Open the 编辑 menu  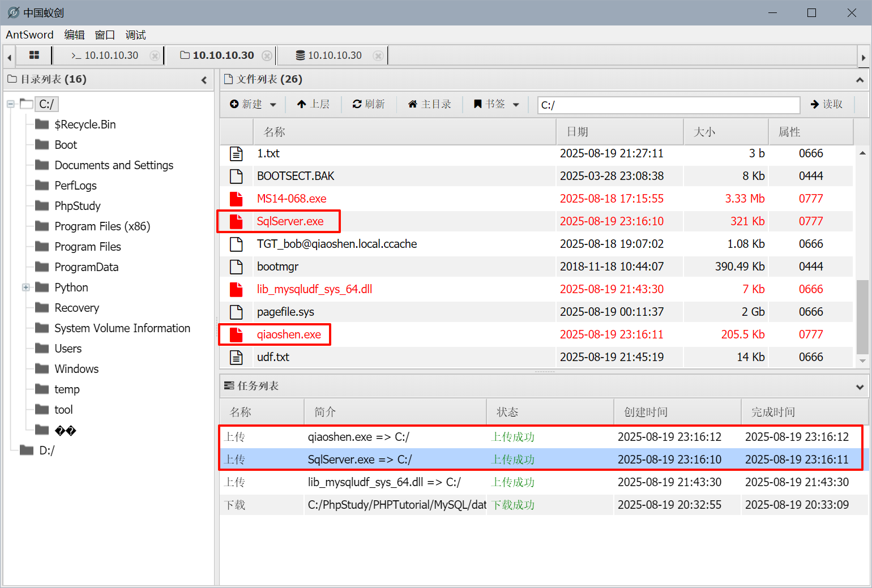tap(74, 35)
